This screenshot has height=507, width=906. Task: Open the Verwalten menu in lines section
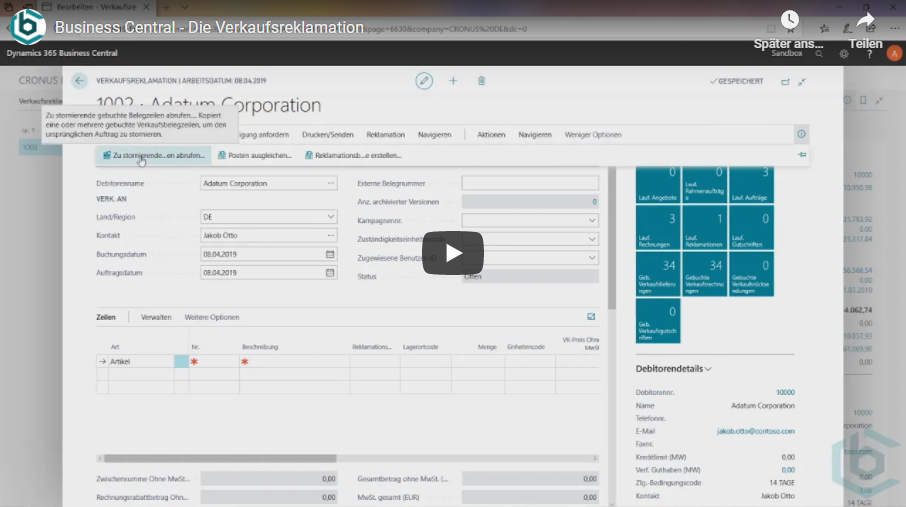click(x=156, y=317)
